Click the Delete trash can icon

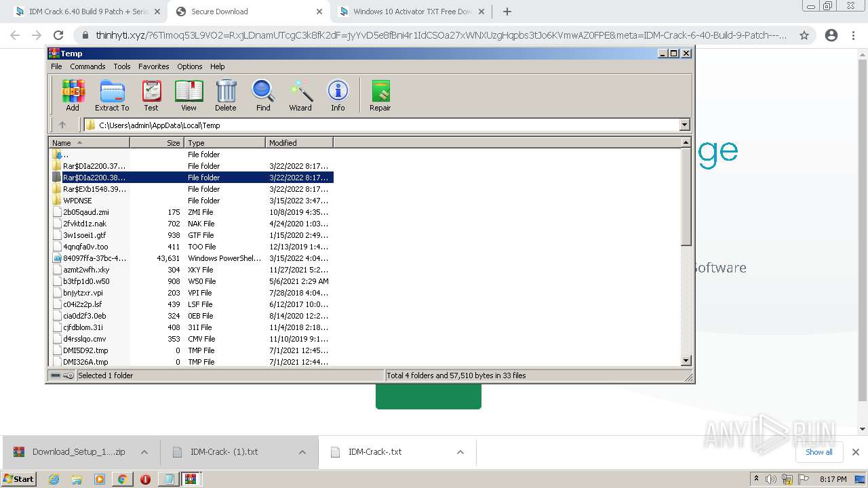[226, 95]
